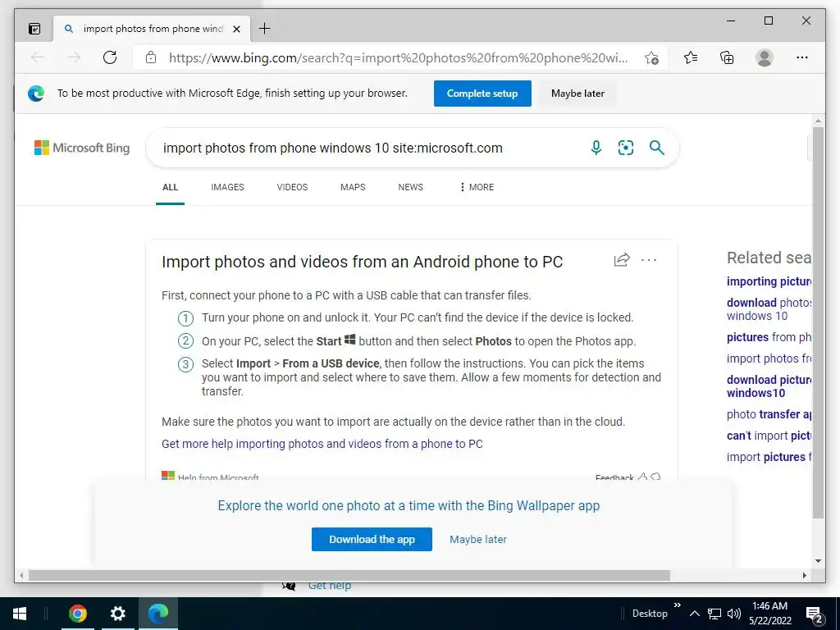
Task: Dismiss wallpaper promo with Maybe later
Action: click(478, 540)
